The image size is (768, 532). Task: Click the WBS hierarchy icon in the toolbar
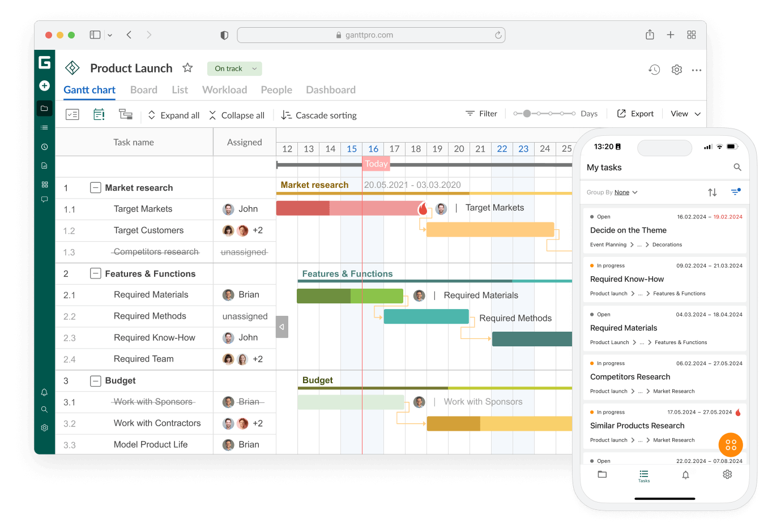pos(125,114)
